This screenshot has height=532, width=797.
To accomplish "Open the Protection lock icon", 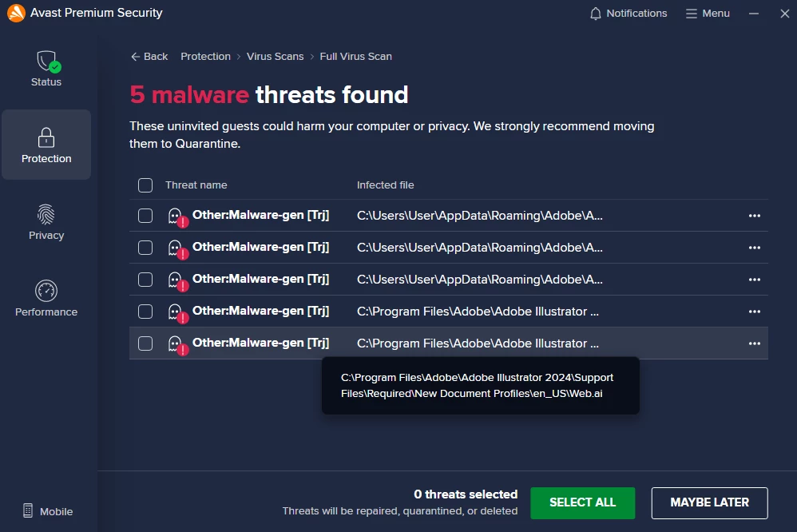I will (x=46, y=137).
